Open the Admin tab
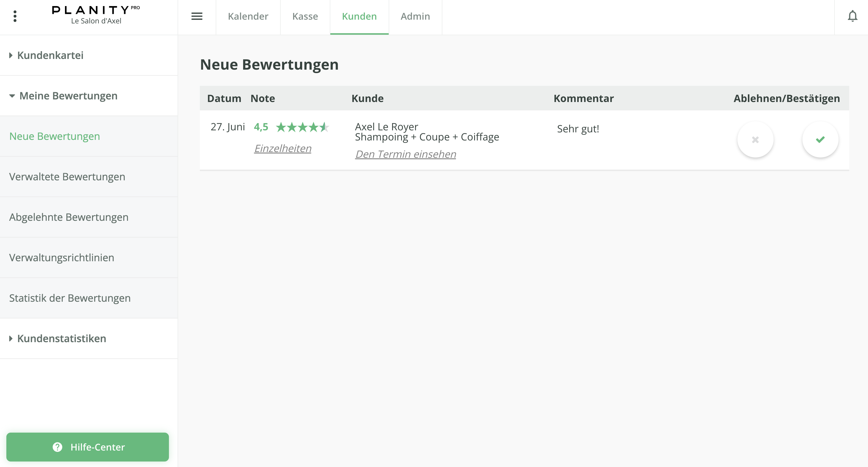Screen dimensions: 868x467 (x=415, y=16)
